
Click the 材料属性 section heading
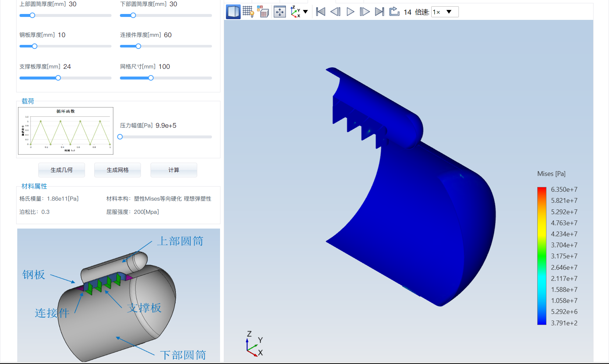point(34,186)
